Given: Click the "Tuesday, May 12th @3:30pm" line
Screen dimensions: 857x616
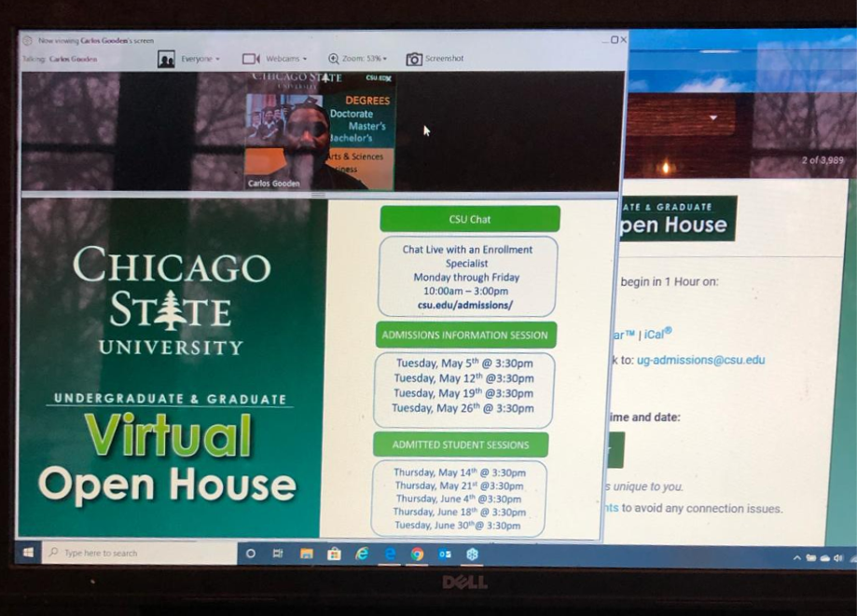Looking at the screenshot, I should [463, 378].
